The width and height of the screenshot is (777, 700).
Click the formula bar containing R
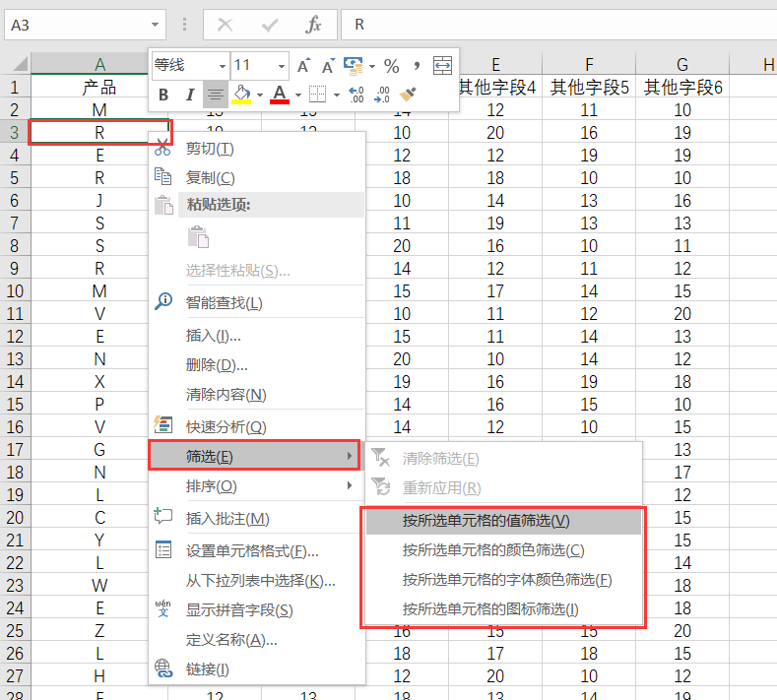click(559, 25)
